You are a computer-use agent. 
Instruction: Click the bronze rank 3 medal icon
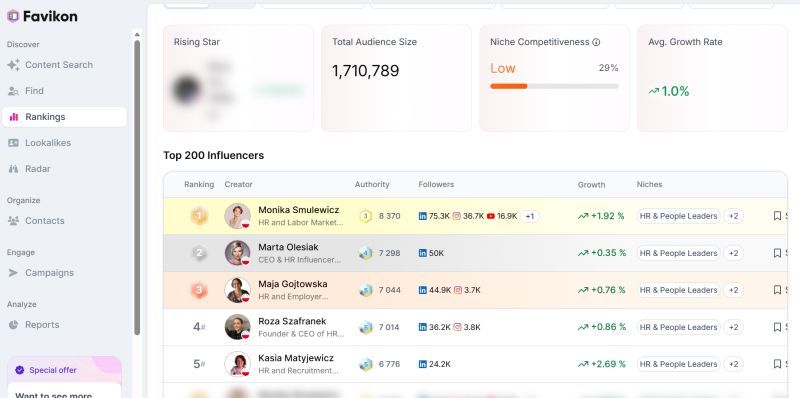point(199,290)
